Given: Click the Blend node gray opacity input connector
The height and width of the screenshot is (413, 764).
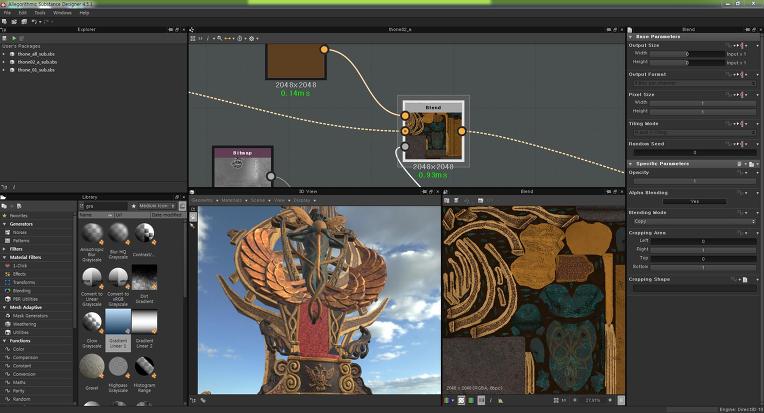Looking at the screenshot, I should click(x=405, y=146).
